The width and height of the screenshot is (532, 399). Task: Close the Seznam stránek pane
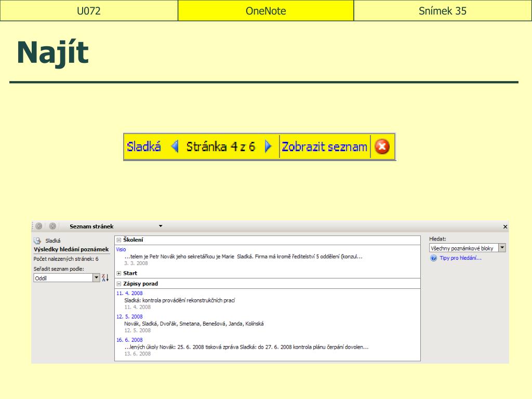(x=505, y=227)
